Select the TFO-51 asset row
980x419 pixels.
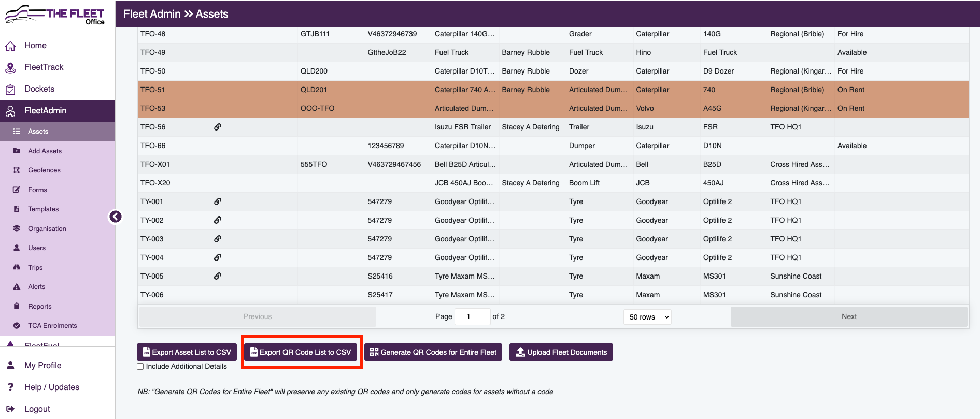pos(553,90)
